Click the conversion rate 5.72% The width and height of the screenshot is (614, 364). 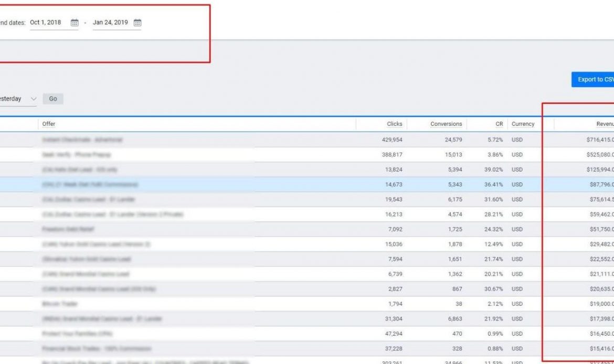495,140
